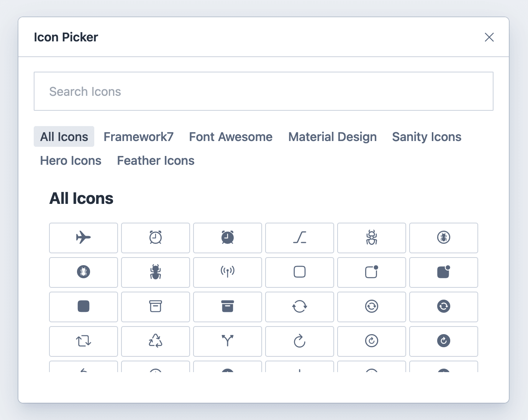The height and width of the screenshot is (420, 528).
Task: Pick the branching split arrows icon
Action: coord(227,341)
